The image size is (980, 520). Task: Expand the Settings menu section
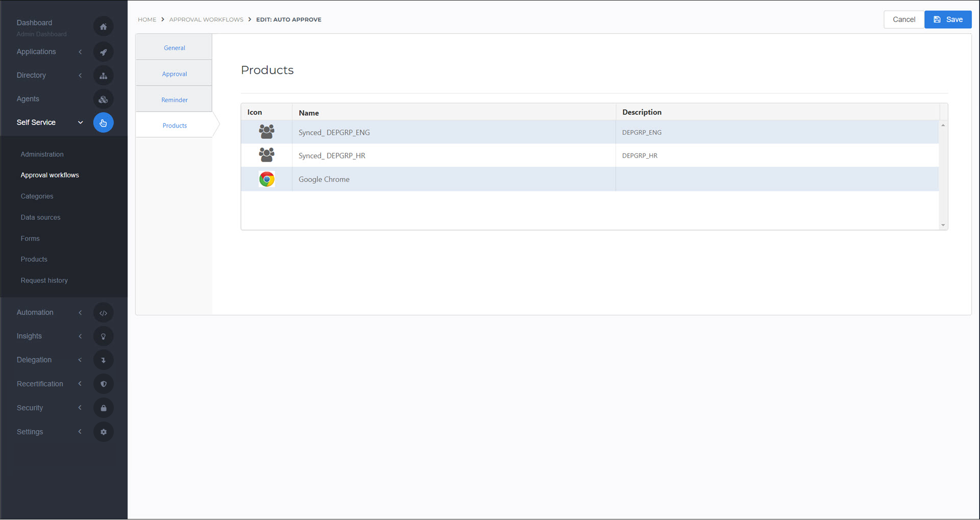80,432
